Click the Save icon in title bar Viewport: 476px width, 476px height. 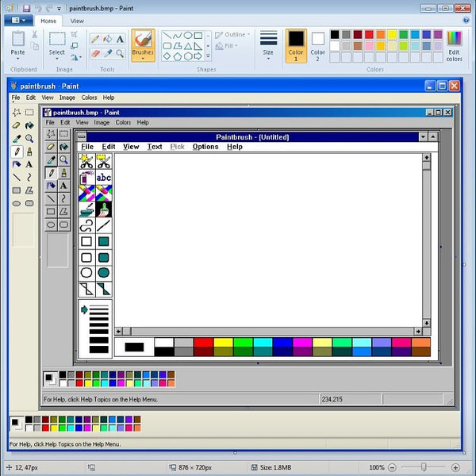coord(26,8)
